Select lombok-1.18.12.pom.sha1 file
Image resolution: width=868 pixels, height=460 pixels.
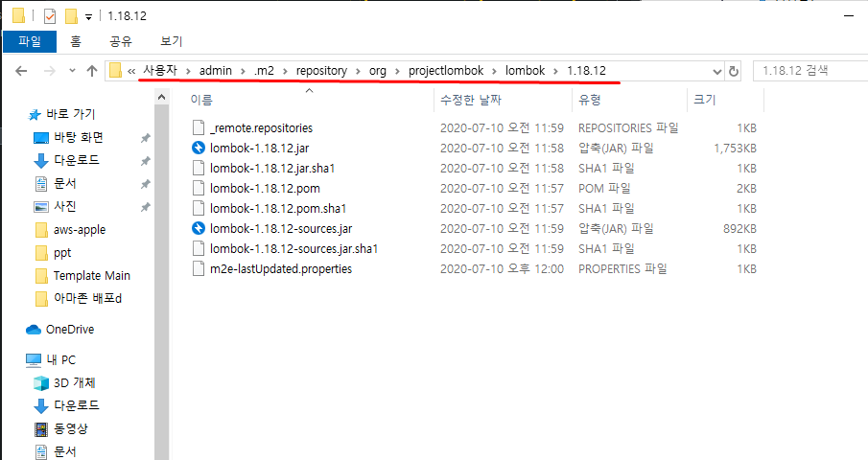pyautogui.click(x=278, y=209)
